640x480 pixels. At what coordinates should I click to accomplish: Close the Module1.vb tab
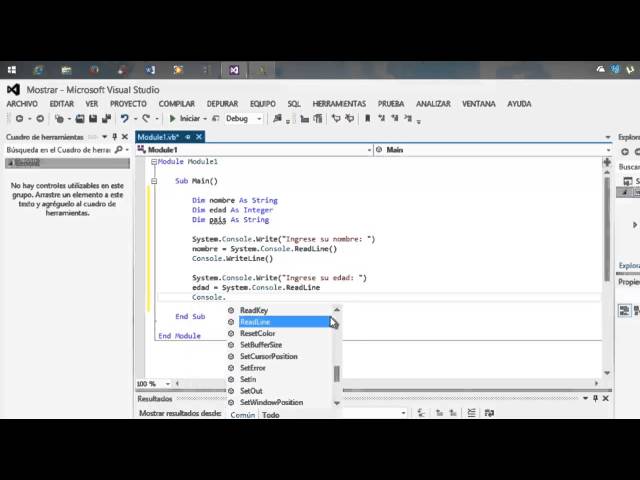click(199, 137)
